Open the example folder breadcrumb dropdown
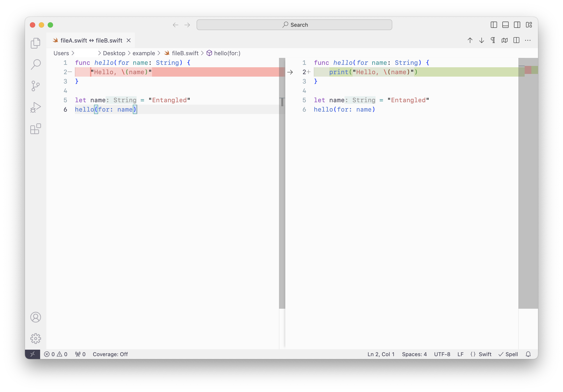 click(144, 53)
